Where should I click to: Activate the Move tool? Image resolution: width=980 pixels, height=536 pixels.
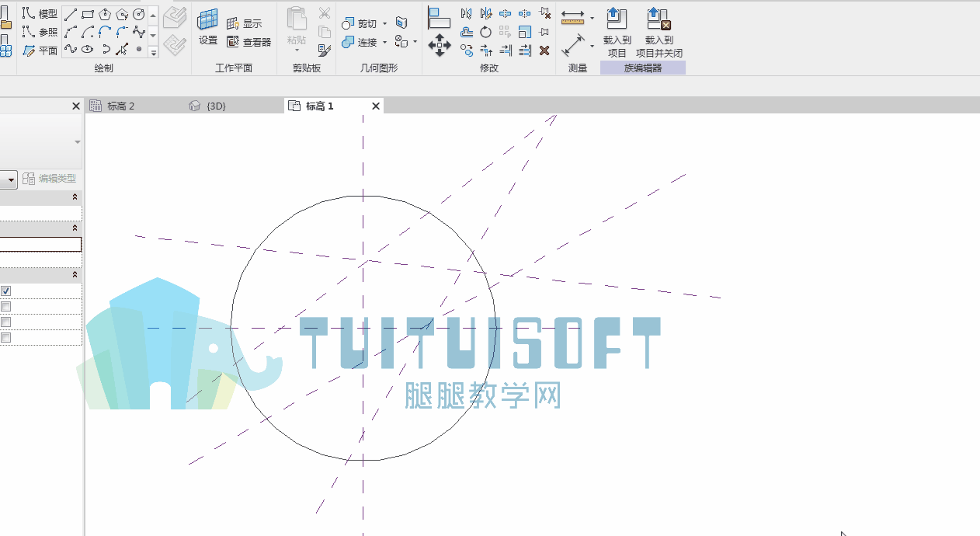[x=440, y=45]
